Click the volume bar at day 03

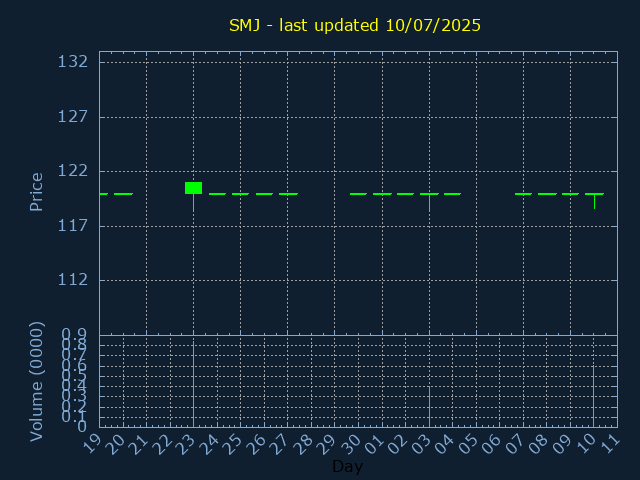click(429, 407)
